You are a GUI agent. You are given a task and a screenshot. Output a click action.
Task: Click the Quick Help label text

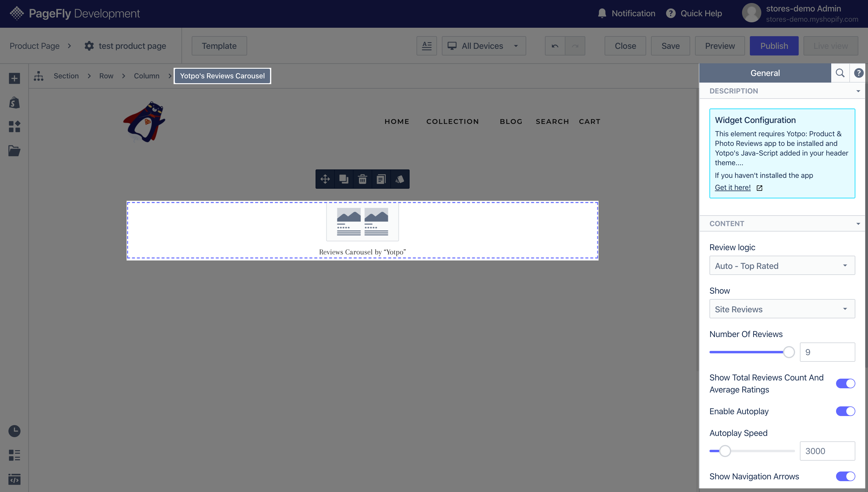coord(701,13)
